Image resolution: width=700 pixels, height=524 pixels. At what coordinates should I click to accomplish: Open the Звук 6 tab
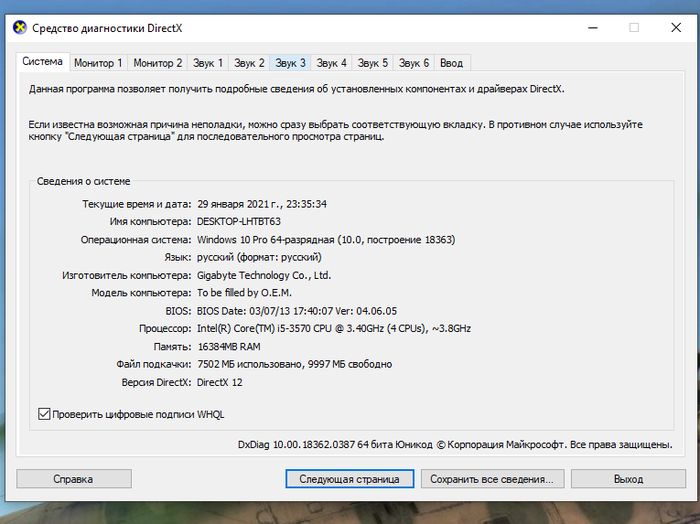414,63
